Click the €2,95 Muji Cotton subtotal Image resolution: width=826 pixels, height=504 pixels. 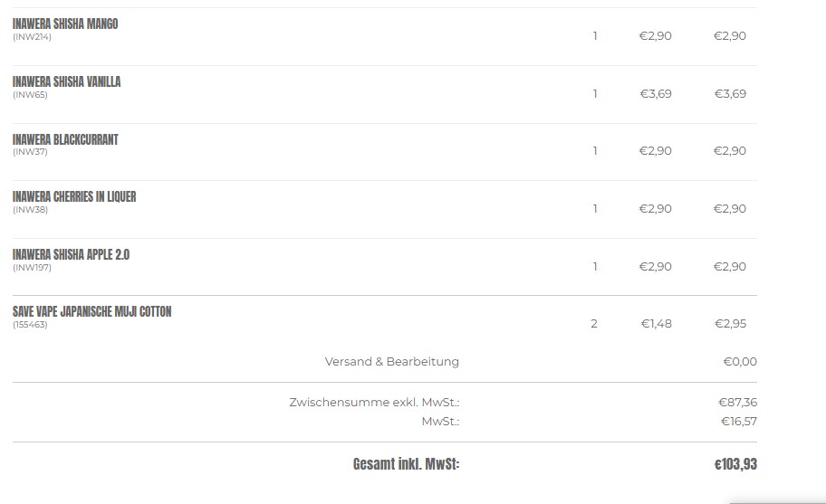coord(730,324)
